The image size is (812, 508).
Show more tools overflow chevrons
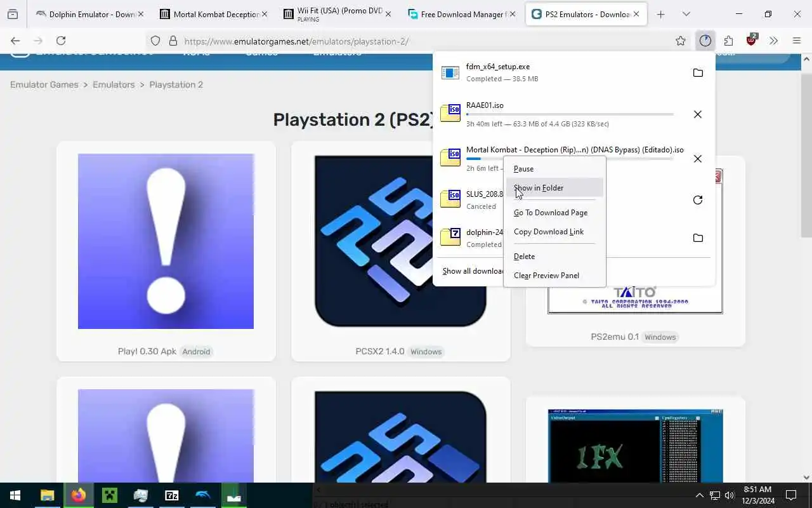(x=773, y=41)
